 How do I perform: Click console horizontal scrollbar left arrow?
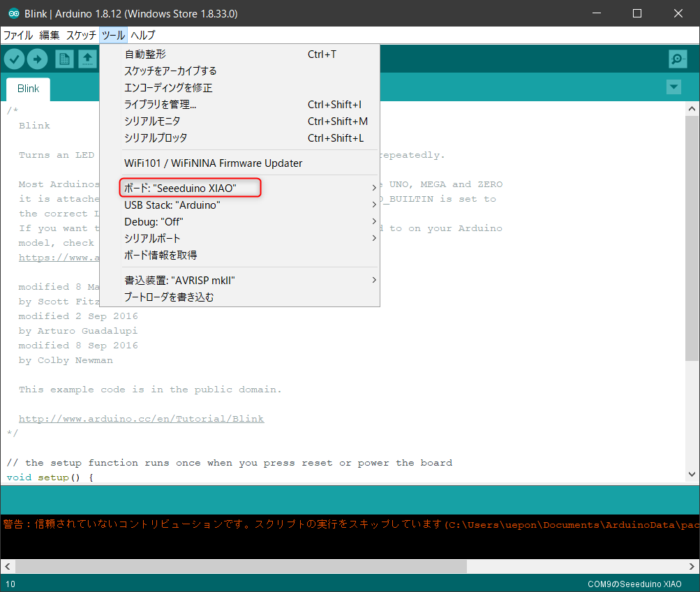(x=7, y=566)
